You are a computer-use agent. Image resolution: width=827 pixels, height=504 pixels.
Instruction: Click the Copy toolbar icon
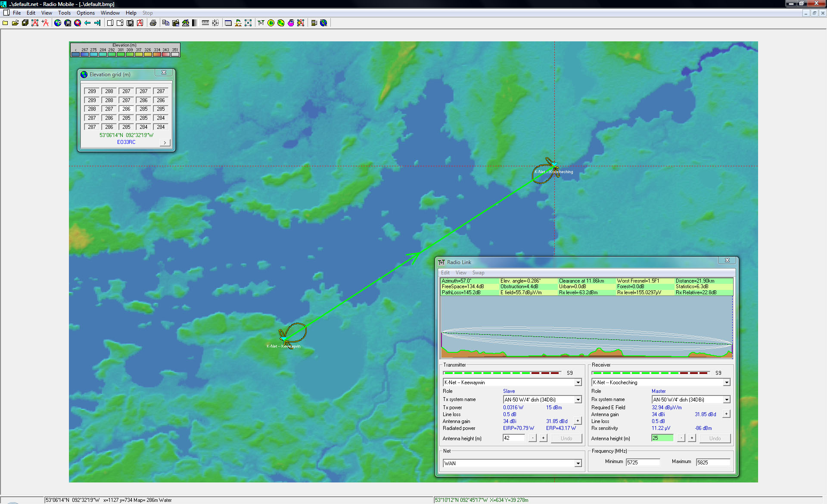pyautogui.click(x=165, y=23)
